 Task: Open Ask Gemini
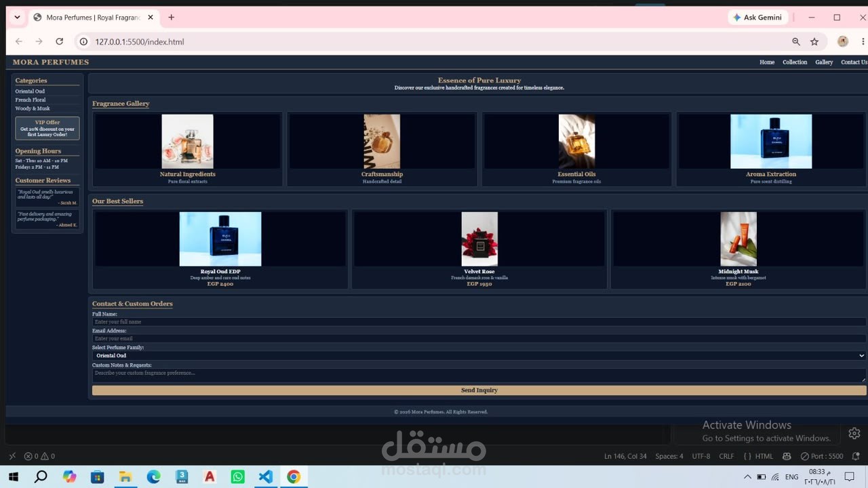[757, 18]
